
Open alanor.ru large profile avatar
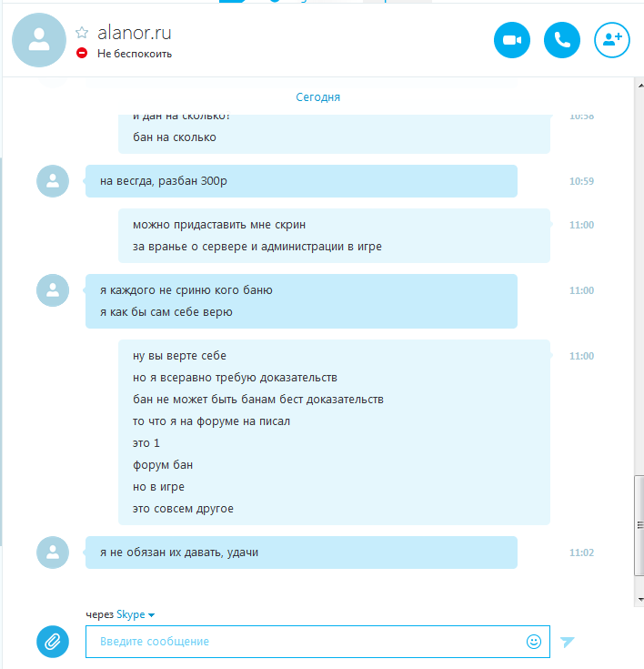(39, 40)
